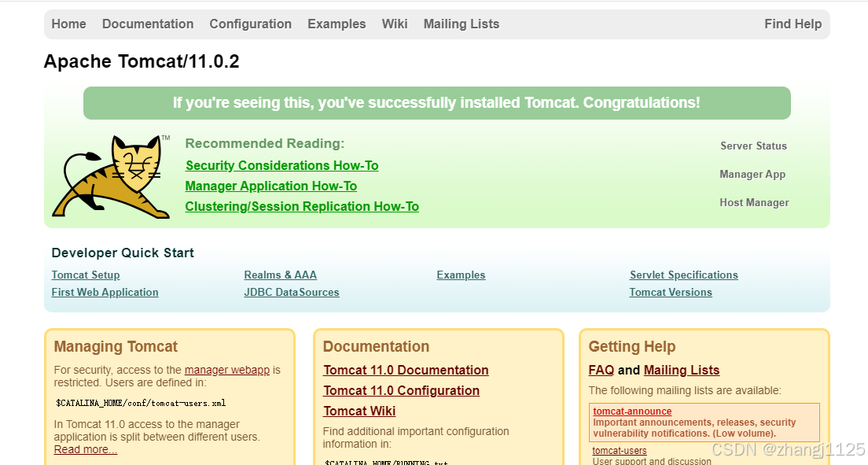868x465 pixels.
Task: Open the JDBC DataSources link
Action: pyautogui.click(x=291, y=292)
